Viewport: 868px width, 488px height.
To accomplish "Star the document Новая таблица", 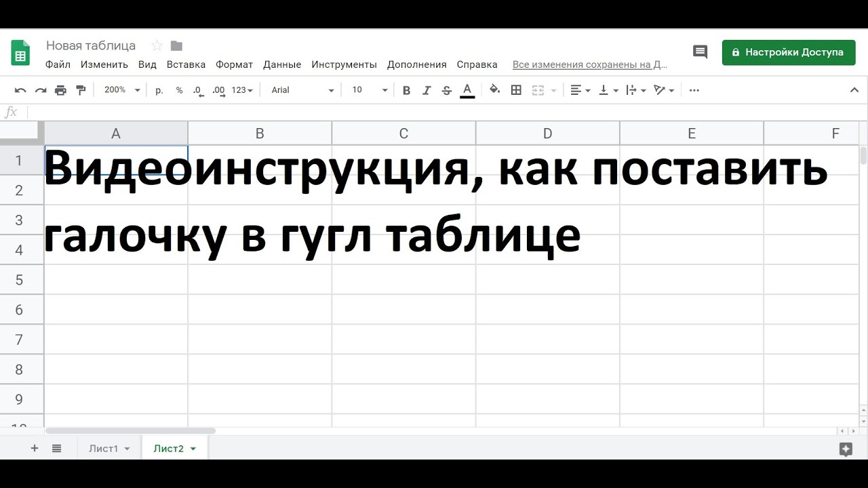I will click(x=157, y=45).
